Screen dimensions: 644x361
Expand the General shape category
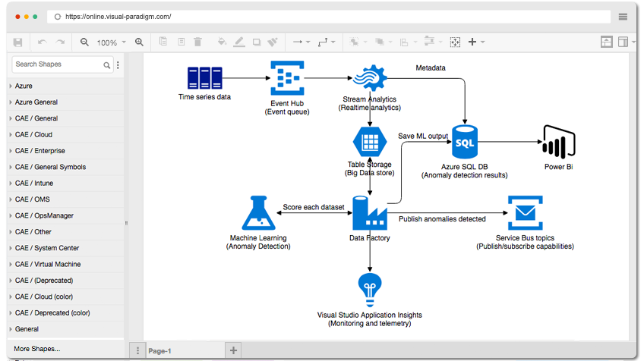[66, 329]
